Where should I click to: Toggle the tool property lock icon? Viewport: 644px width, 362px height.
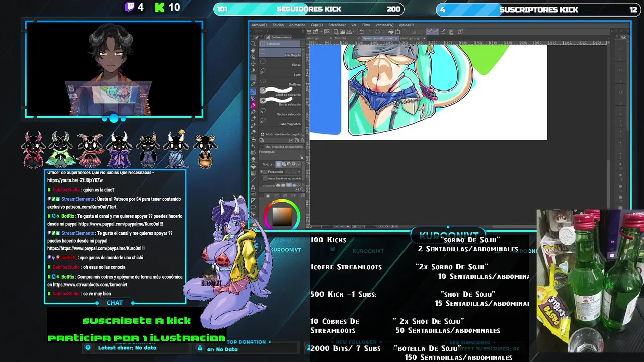tap(301, 157)
